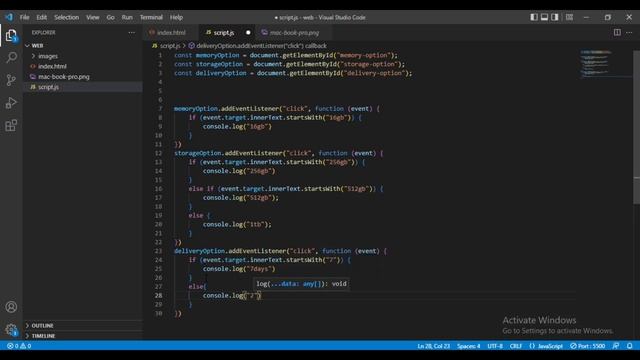Open editor More Actions ellipsis
The height and width of the screenshot is (360, 640).
tap(629, 32)
